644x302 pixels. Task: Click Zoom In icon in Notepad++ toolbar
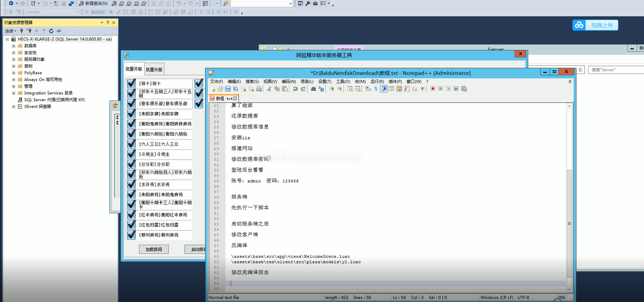point(332,89)
